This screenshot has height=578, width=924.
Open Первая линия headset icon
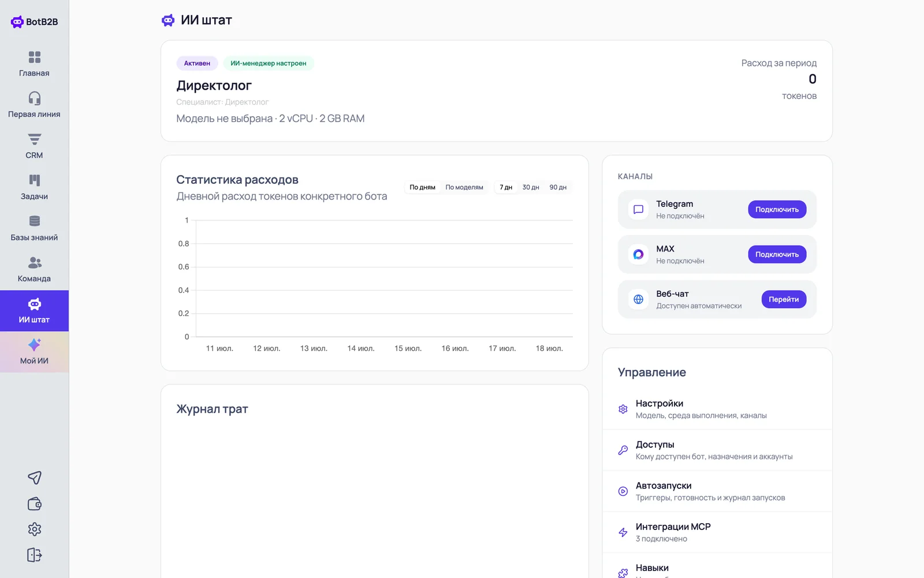coord(35,98)
